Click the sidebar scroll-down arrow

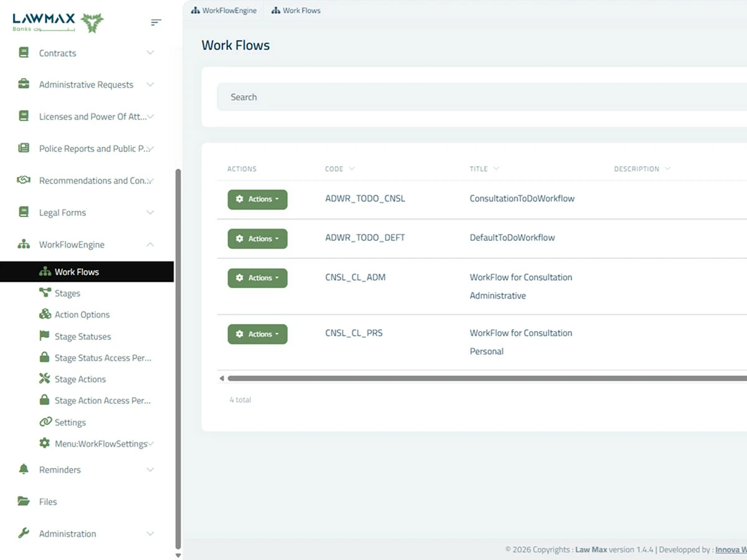(x=178, y=555)
